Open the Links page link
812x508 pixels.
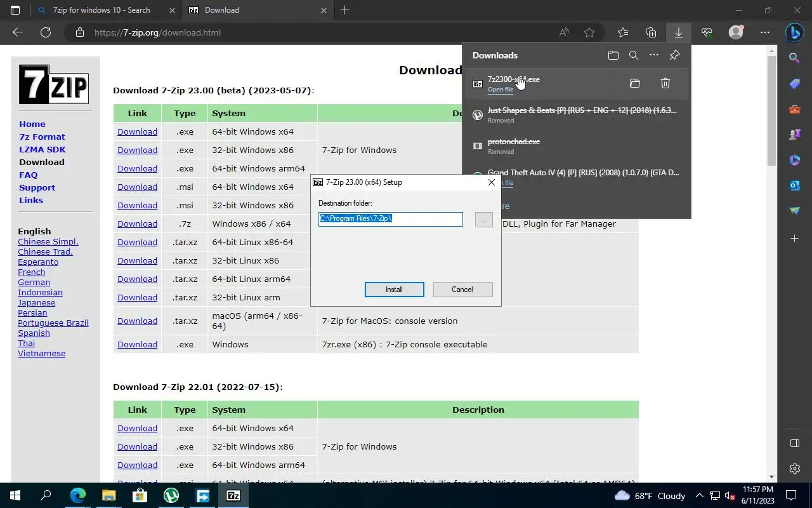pyautogui.click(x=31, y=200)
